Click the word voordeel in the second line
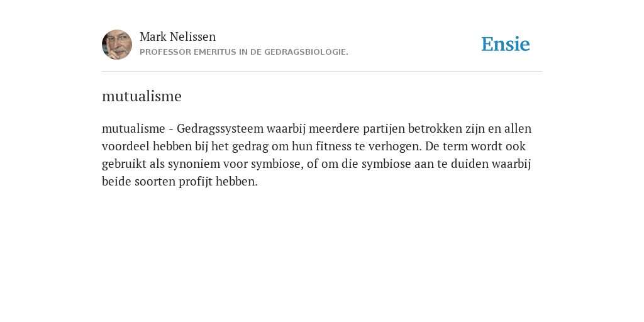Screen dimensions: 644x322 point(126,146)
